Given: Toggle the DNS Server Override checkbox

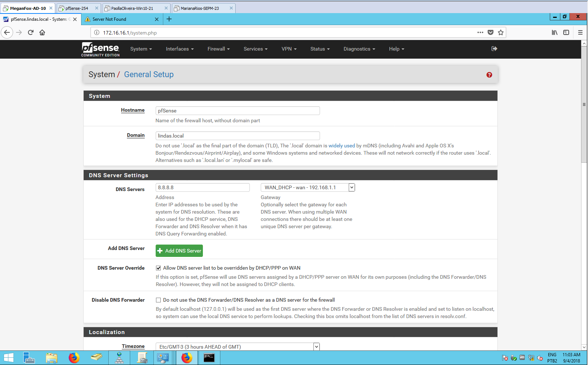Looking at the screenshot, I should (159, 268).
